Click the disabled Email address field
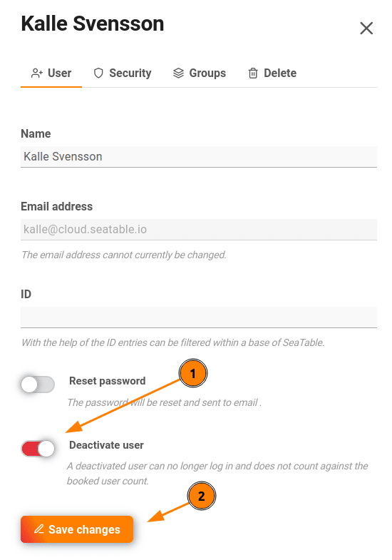Screen dimensions: 392x560 coord(199,229)
